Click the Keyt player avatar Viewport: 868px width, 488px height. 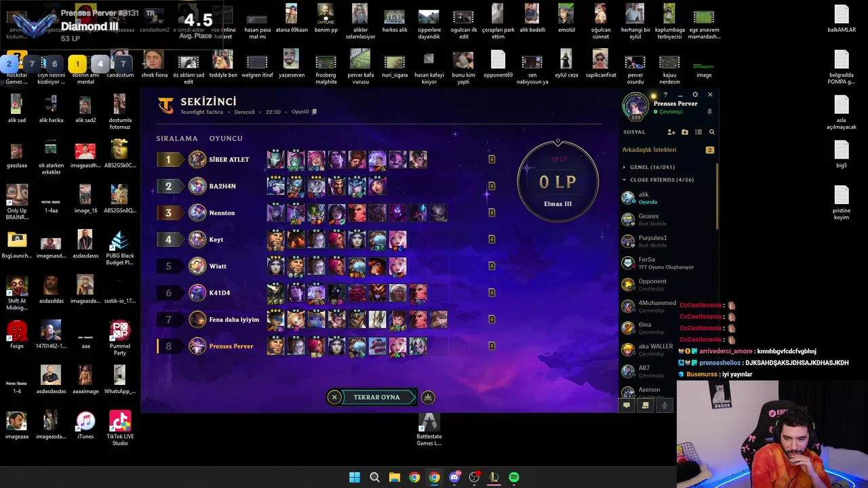[197, 239]
